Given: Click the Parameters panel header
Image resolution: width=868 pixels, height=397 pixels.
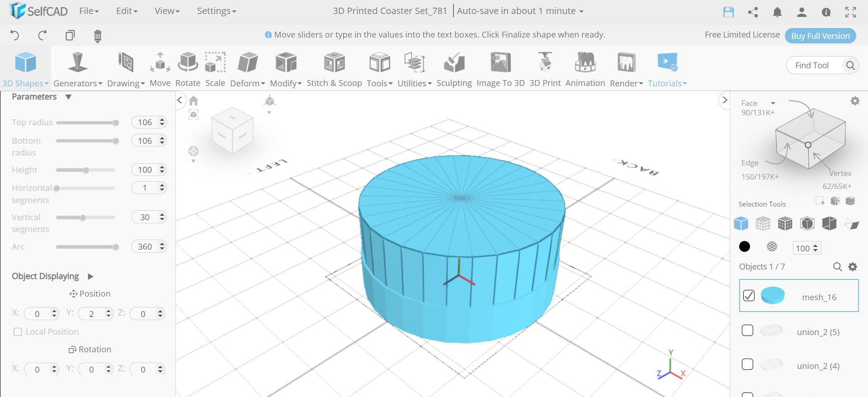Looking at the screenshot, I should tap(42, 97).
